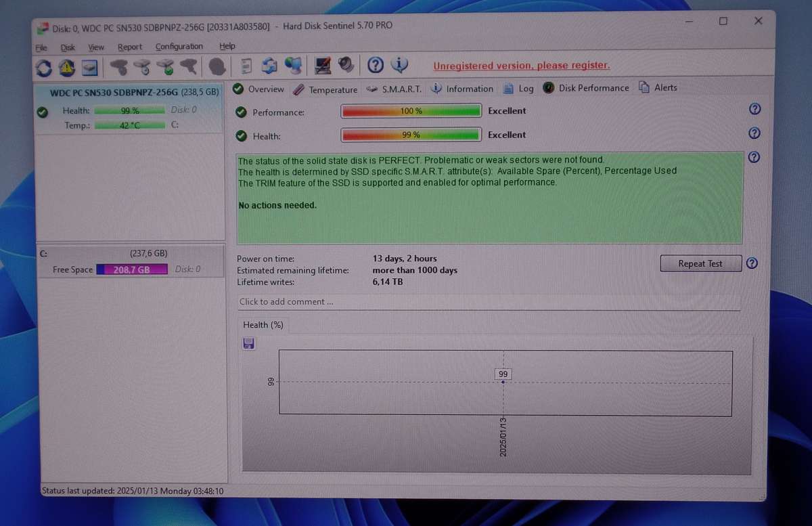
Task: Open the Disk Performance tab
Action: click(593, 87)
